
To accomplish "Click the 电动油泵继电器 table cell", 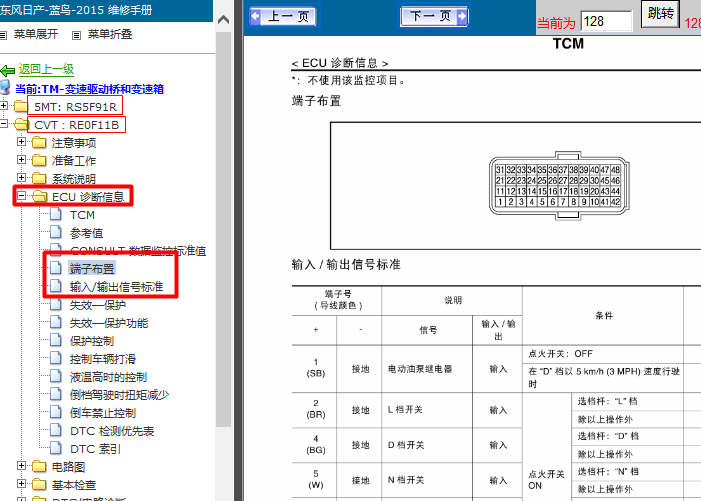I will (427, 369).
